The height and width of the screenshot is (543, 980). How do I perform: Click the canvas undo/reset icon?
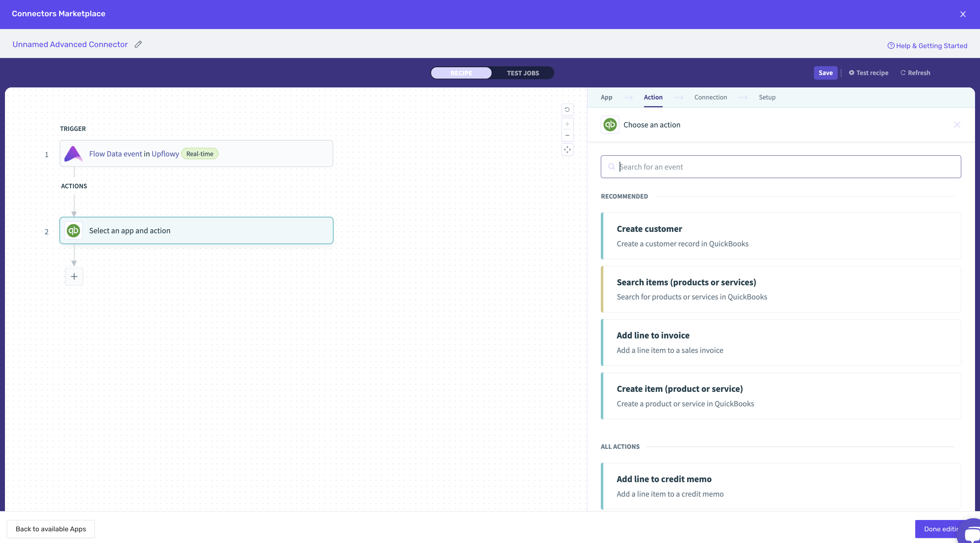pyautogui.click(x=567, y=110)
